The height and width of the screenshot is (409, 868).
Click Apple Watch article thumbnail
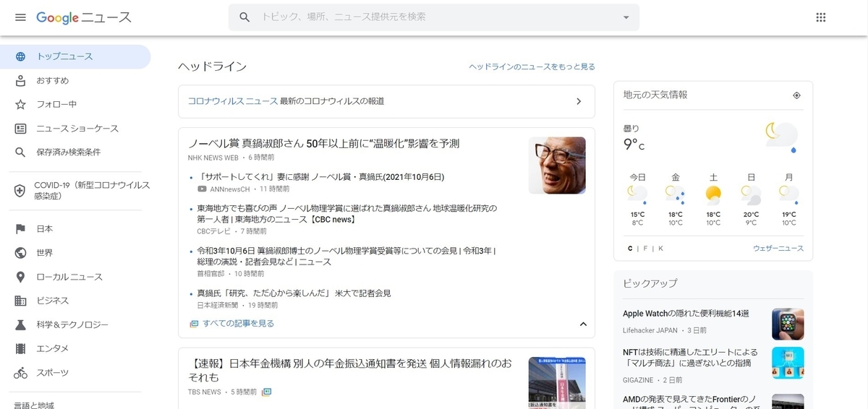point(788,324)
